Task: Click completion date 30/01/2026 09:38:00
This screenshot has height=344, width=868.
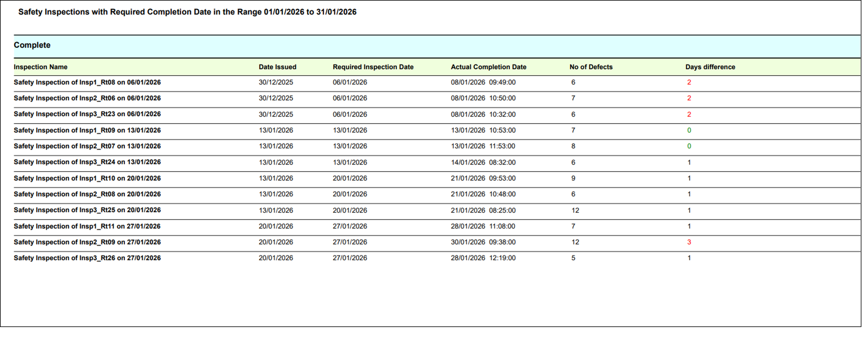Action: pos(483,242)
